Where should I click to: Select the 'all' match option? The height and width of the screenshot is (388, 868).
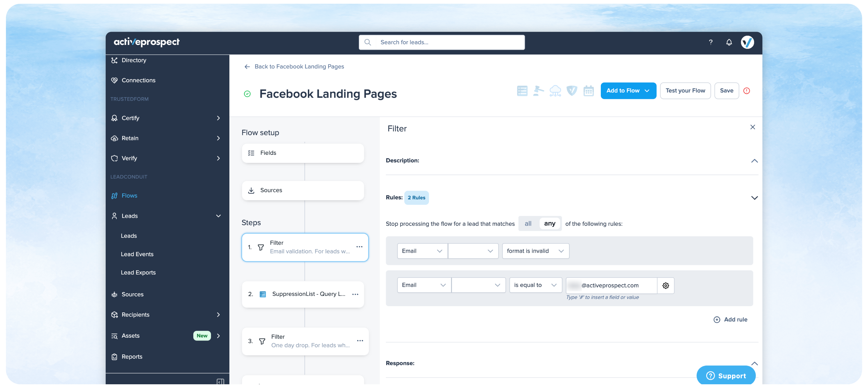click(x=528, y=223)
